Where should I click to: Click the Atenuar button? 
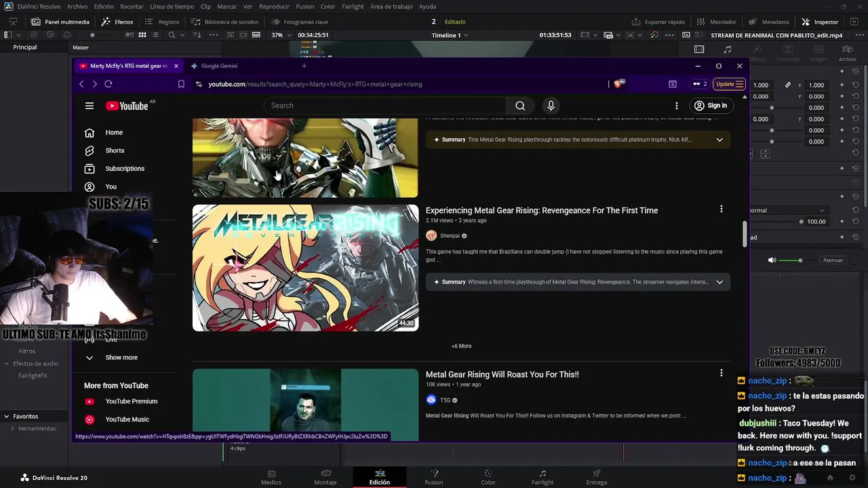pyautogui.click(x=833, y=260)
